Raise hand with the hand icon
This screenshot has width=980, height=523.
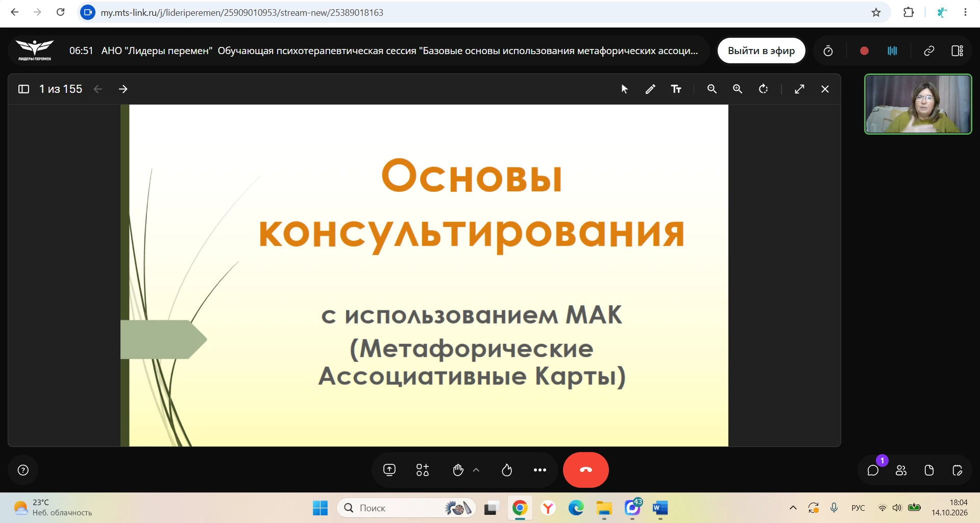coord(458,470)
